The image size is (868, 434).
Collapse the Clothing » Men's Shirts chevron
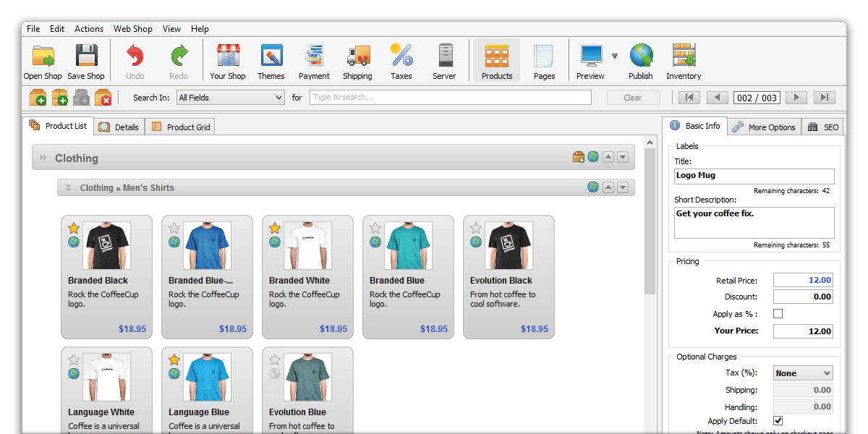click(68, 188)
